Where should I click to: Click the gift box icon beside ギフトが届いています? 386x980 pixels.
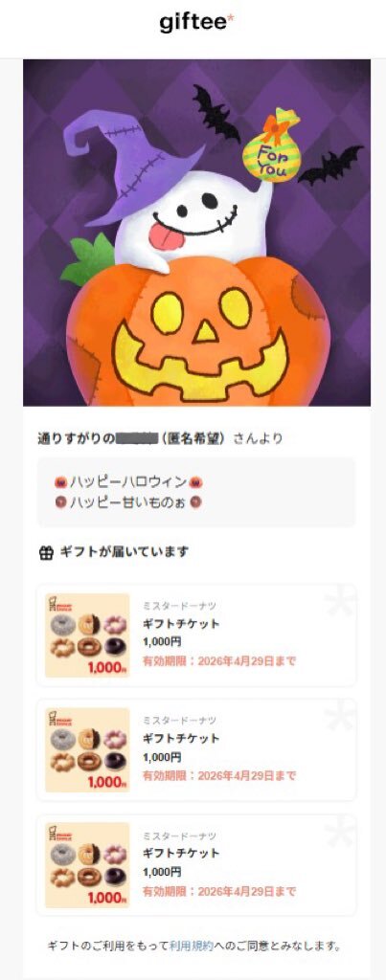46,554
